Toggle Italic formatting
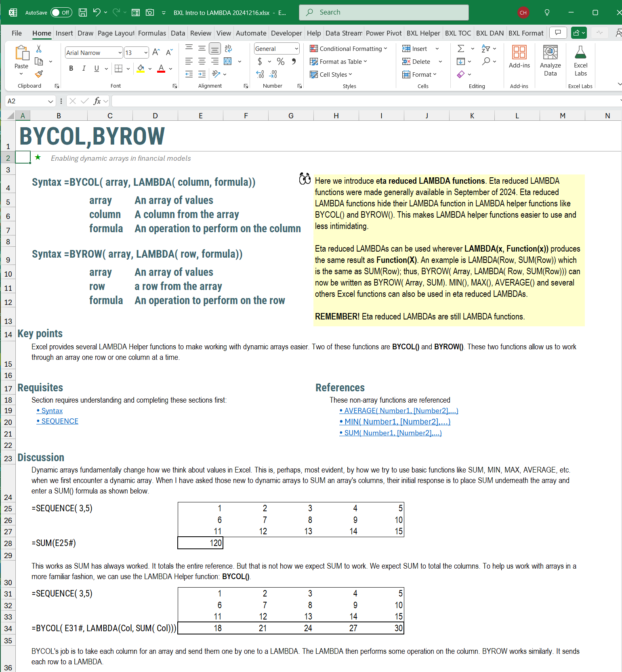 click(84, 68)
